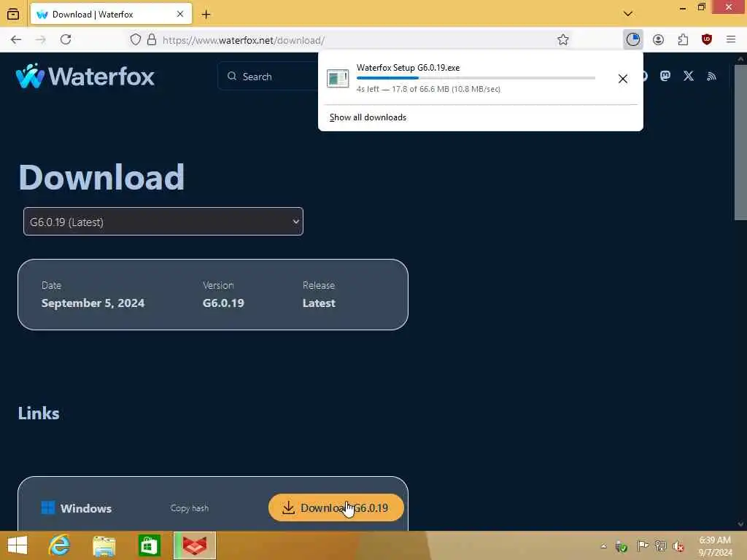Click the Back arrow button

(x=16, y=39)
